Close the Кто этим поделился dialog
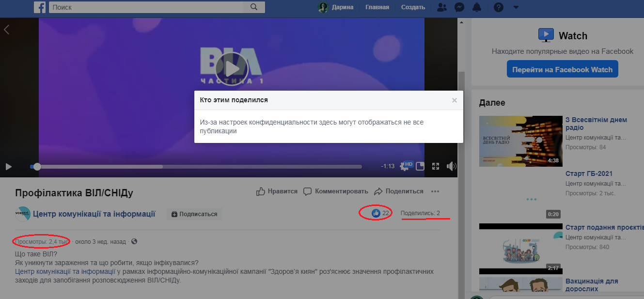This screenshot has width=644, height=299. point(454,100)
